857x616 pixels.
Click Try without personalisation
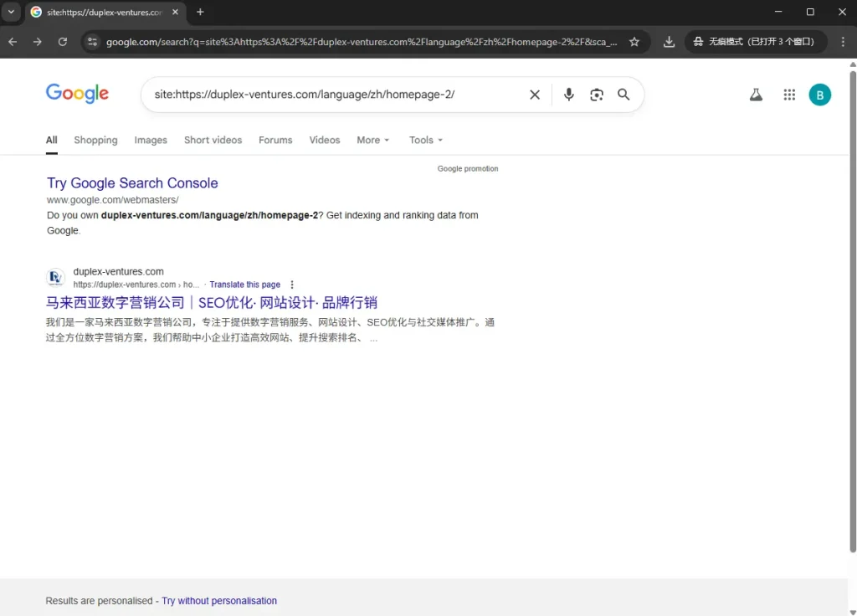219,600
